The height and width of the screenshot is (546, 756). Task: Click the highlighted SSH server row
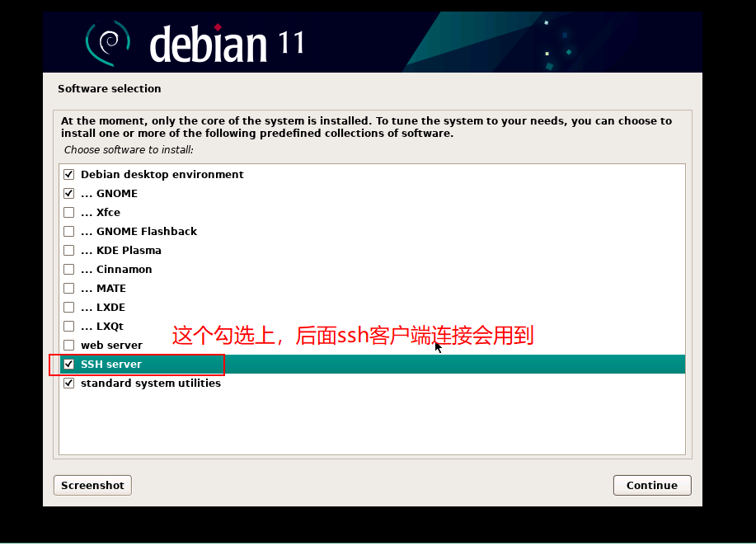pyautogui.click(x=372, y=365)
